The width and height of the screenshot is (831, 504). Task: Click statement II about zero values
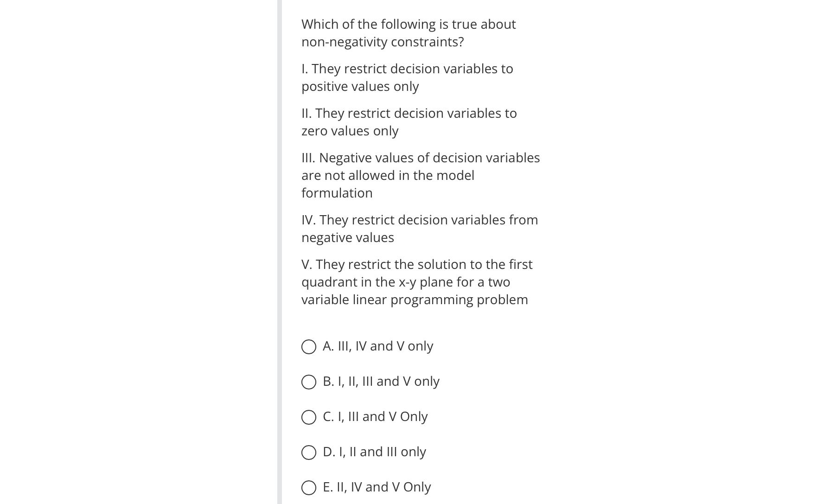point(408,122)
